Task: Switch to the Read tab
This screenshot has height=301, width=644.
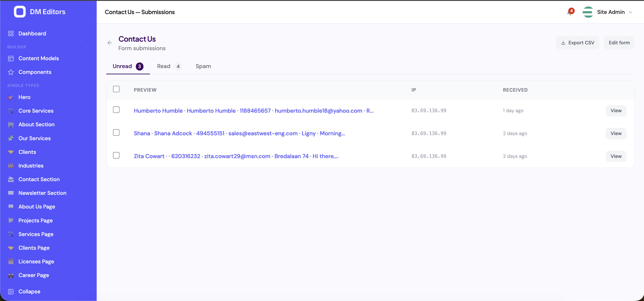Action: point(169,66)
